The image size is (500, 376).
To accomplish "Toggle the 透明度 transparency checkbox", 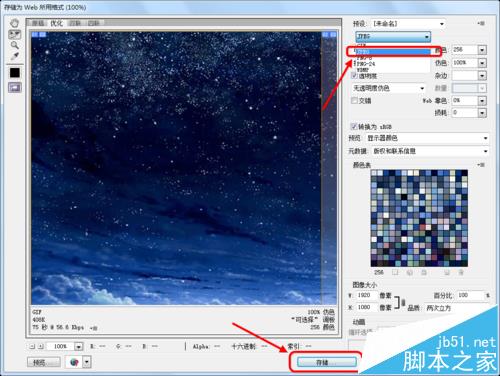I will (355, 76).
